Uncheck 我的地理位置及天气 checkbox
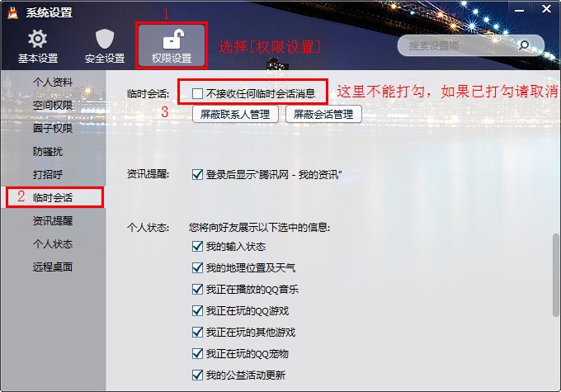 (197, 267)
